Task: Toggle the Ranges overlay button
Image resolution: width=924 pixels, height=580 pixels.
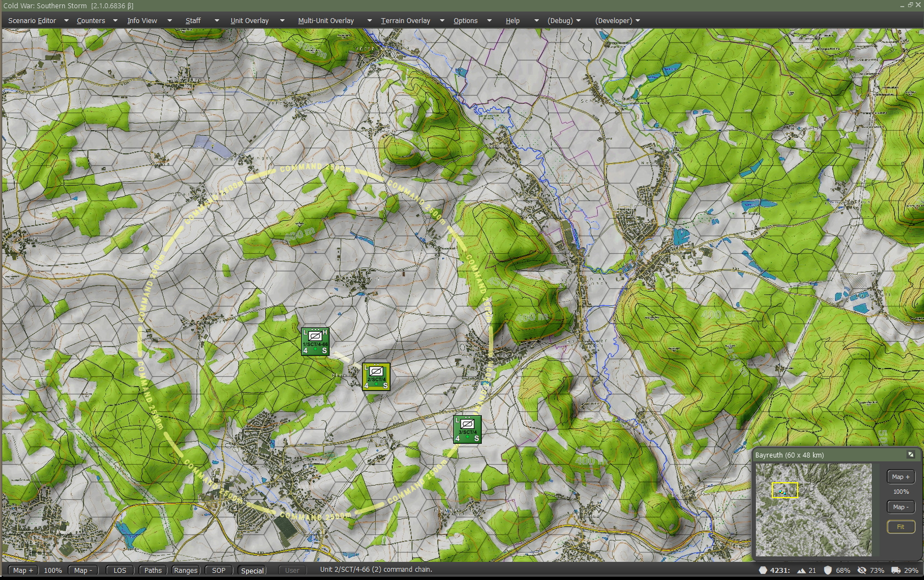Action: 186,570
